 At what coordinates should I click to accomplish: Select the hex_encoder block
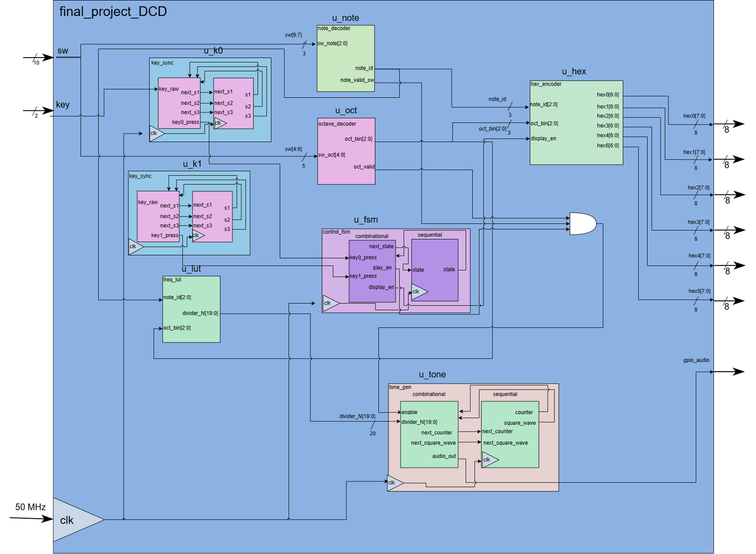576,123
